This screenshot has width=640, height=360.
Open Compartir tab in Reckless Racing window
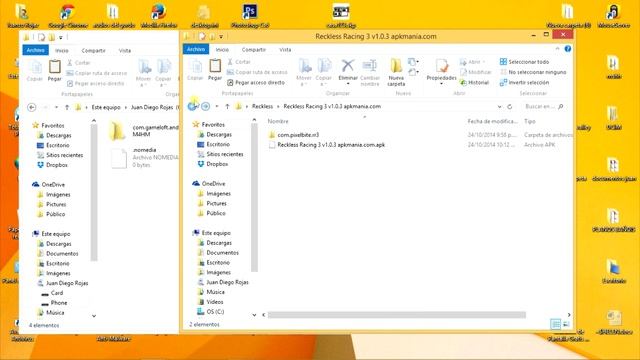253,49
